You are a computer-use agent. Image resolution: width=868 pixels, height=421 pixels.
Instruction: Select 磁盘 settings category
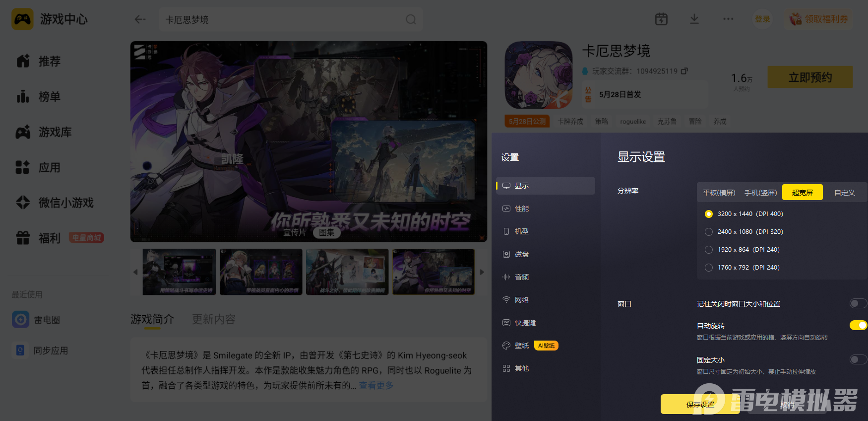(546, 254)
